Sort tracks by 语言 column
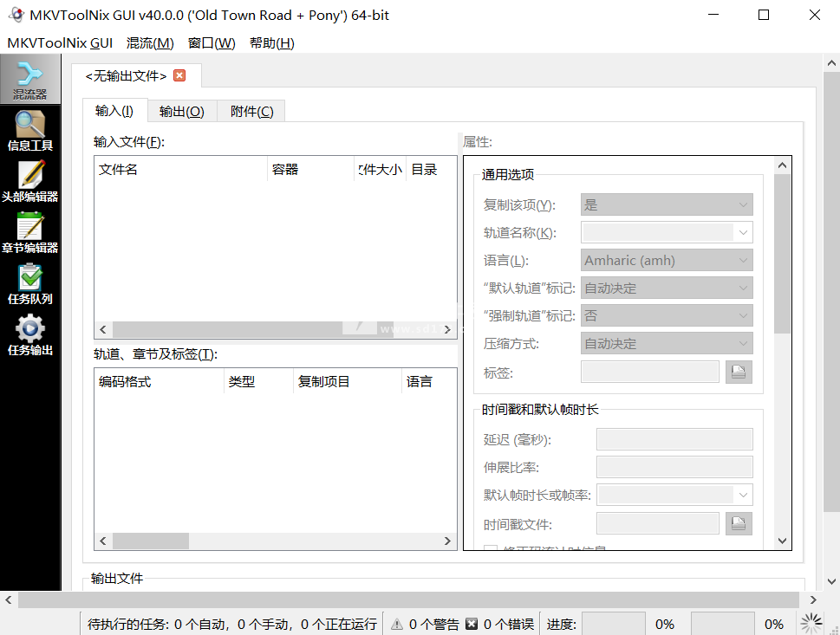Screen dimensions: 840x635 click(429, 382)
